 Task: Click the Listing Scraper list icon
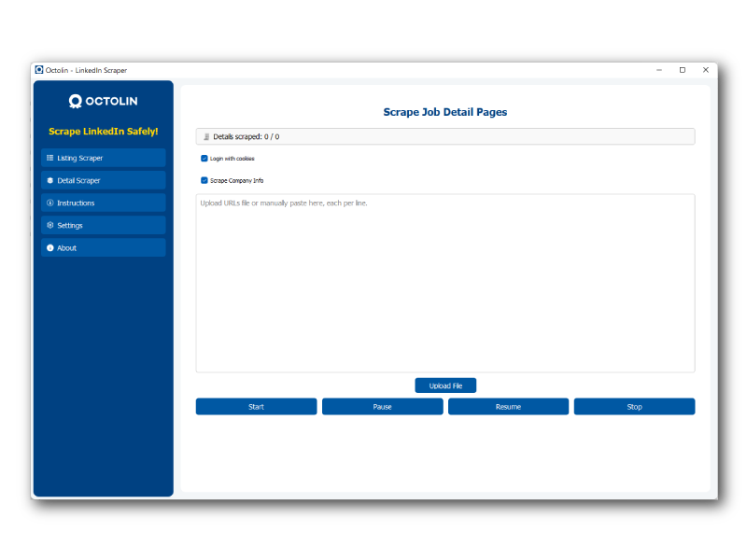point(50,158)
